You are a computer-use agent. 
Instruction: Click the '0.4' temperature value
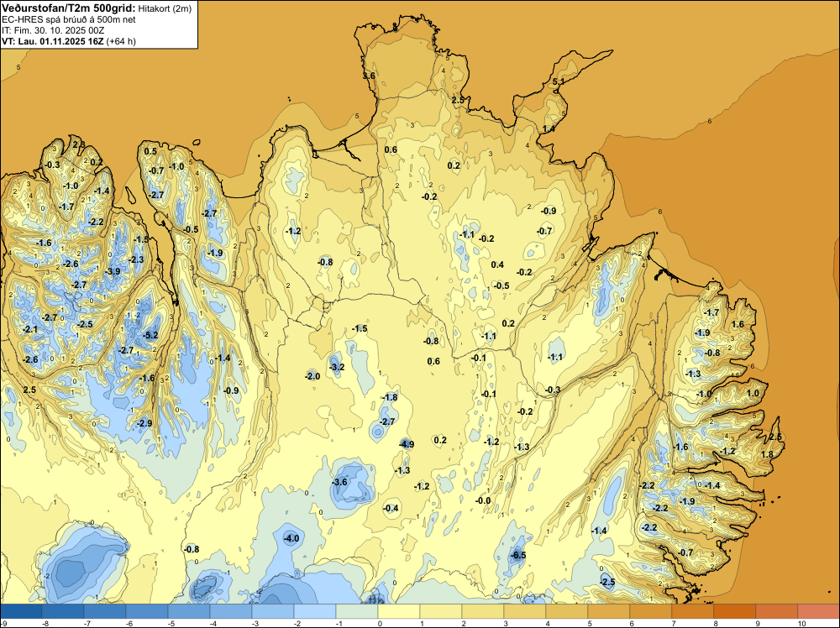pos(497,264)
